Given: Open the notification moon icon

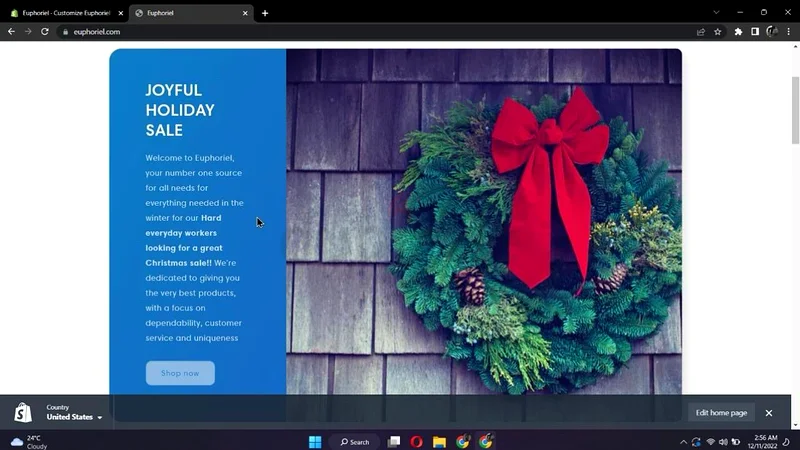Looking at the screenshot, I should [787, 442].
